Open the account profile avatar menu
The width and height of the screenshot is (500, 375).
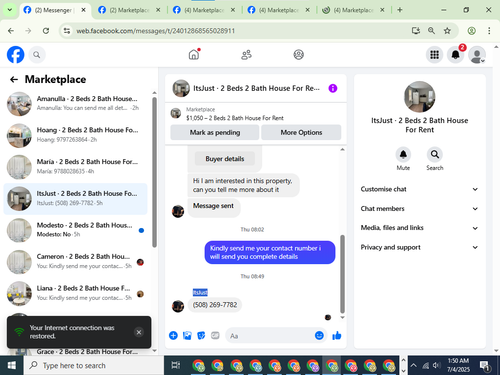[x=477, y=55]
